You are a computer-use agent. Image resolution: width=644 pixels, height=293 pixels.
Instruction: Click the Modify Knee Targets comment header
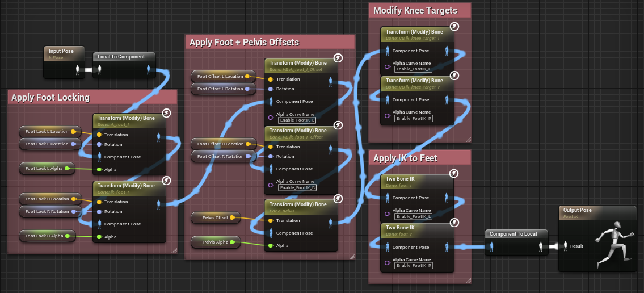[415, 10]
